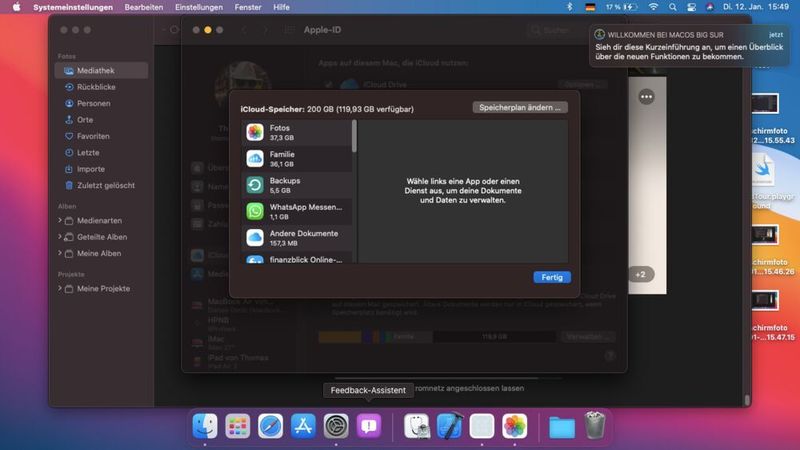The height and width of the screenshot is (450, 800).
Task: Select Orte in Photos sidebar
Action: coord(102,119)
